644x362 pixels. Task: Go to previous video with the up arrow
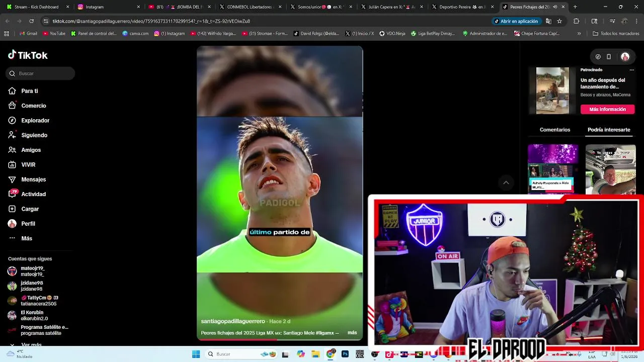click(x=506, y=183)
